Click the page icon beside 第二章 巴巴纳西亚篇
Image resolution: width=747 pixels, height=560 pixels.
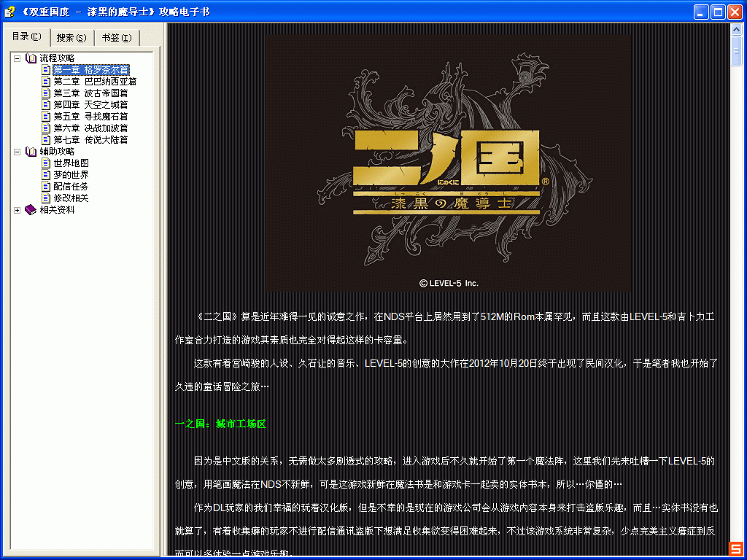pos(46,82)
